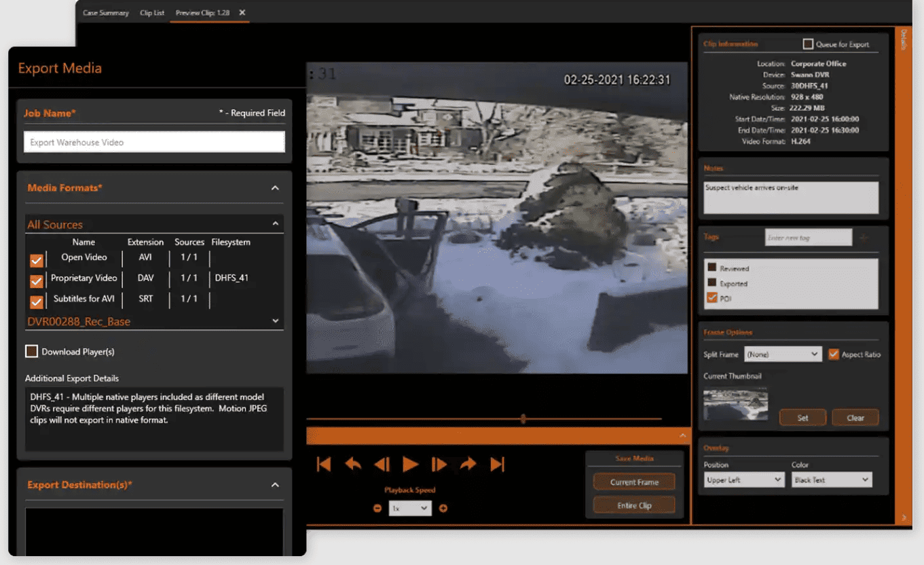The image size is (924, 565).
Task: Select the Preview Clip: 1.28 tab
Action: [202, 13]
